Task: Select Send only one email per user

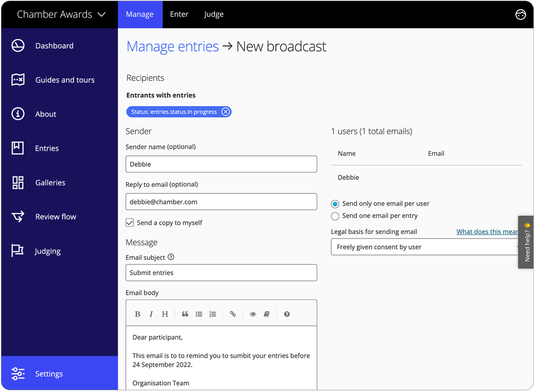Action: tap(335, 204)
